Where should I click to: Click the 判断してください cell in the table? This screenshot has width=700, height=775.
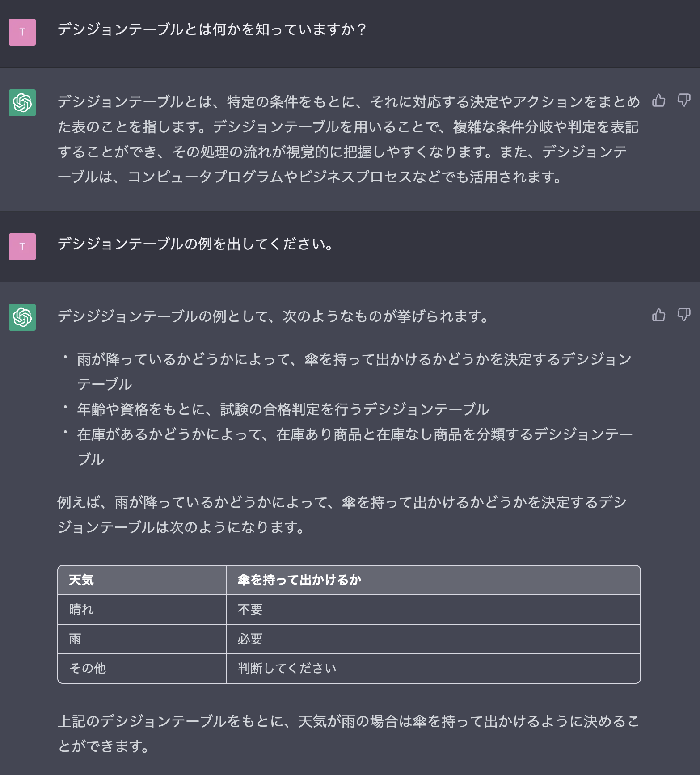(x=287, y=669)
